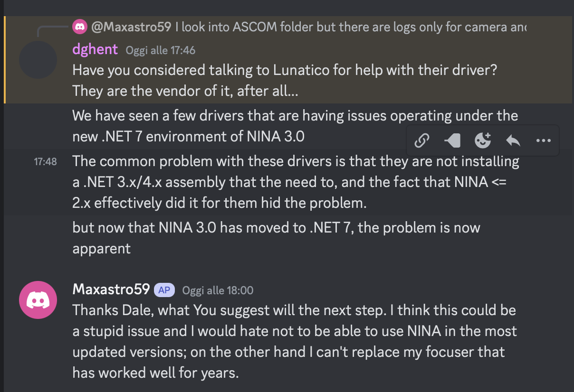Open the three-dot more options menu
Viewport: 574px width, 392px height.
[543, 140]
